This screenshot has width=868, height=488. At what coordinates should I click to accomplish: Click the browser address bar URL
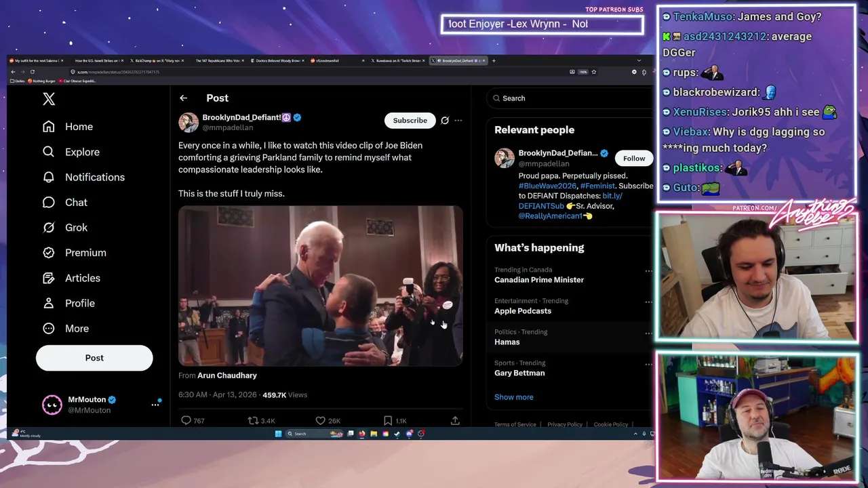118,72
